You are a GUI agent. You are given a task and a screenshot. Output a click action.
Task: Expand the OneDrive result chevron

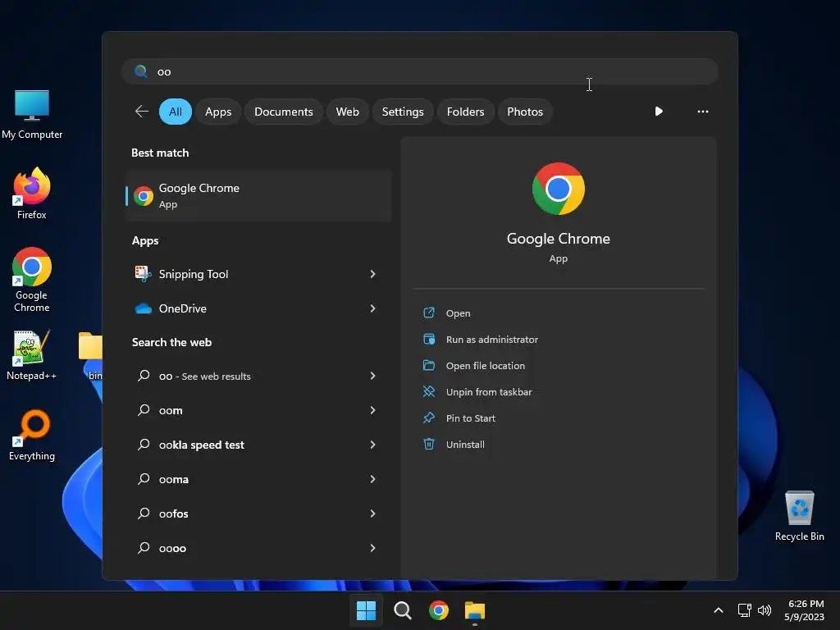point(373,308)
